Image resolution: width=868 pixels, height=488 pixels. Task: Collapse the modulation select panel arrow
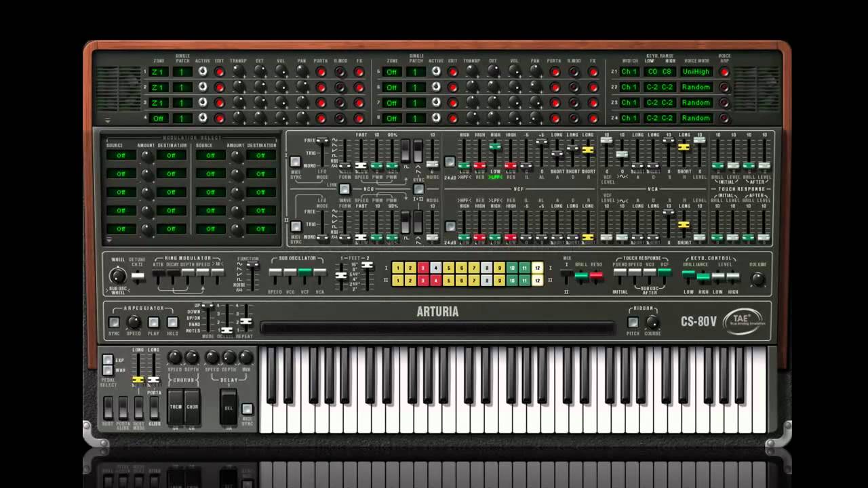coord(108,240)
